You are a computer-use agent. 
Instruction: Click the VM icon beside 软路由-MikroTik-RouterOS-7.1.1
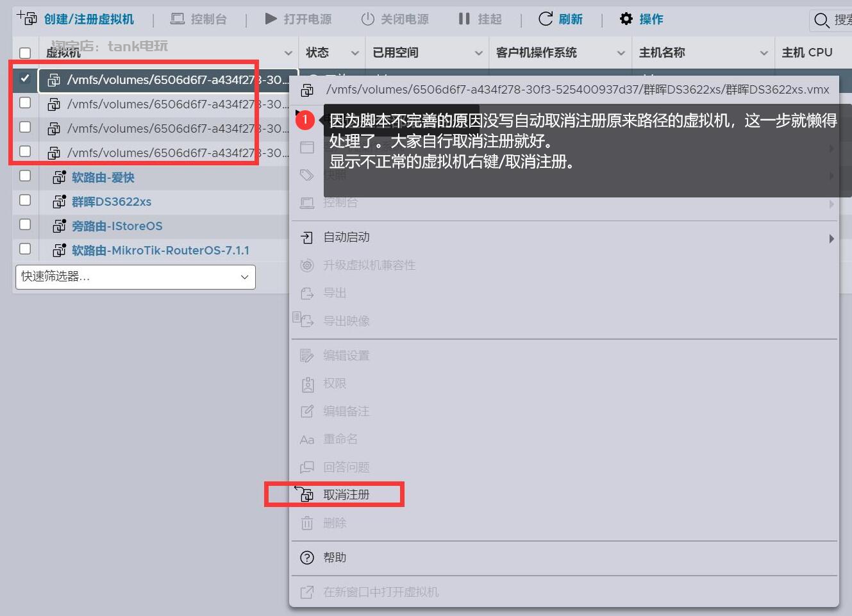click(59, 250)
